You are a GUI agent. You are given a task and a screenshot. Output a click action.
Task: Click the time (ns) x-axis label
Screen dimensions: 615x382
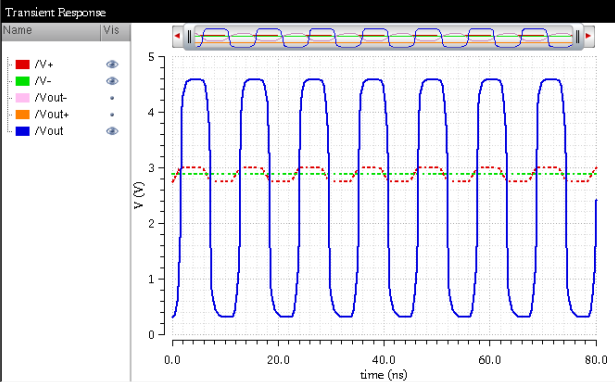click(x=384, y=375)
